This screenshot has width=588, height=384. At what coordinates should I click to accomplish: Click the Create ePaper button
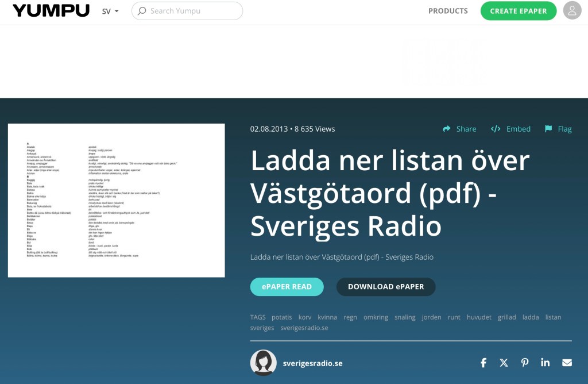518,11
